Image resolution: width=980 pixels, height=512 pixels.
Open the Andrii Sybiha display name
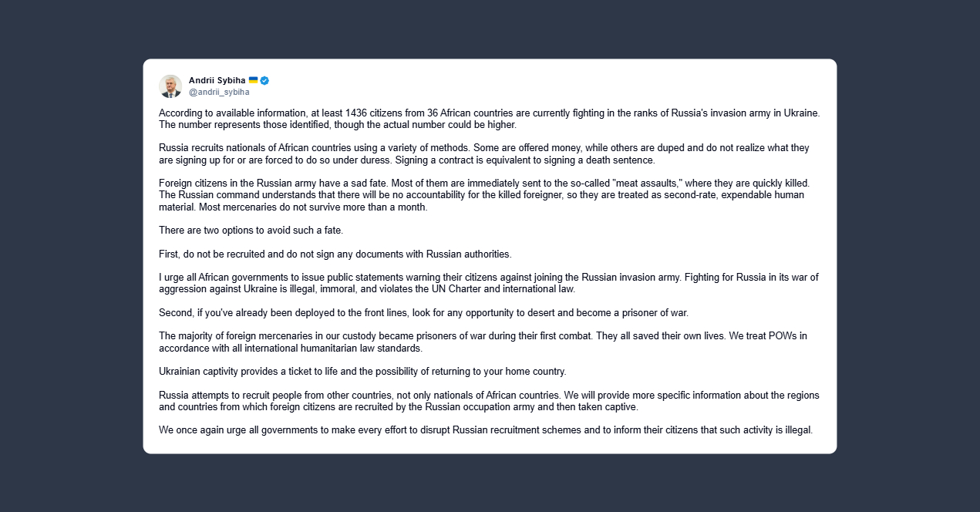[217, 80]
